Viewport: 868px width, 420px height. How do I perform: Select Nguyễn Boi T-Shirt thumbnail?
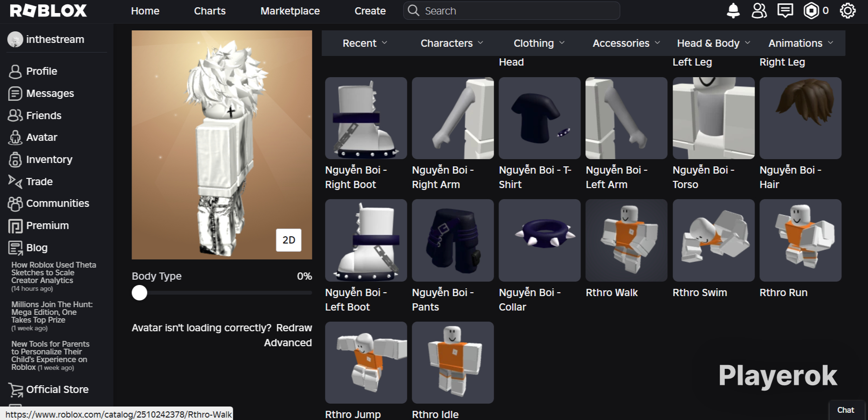point(540,118)
